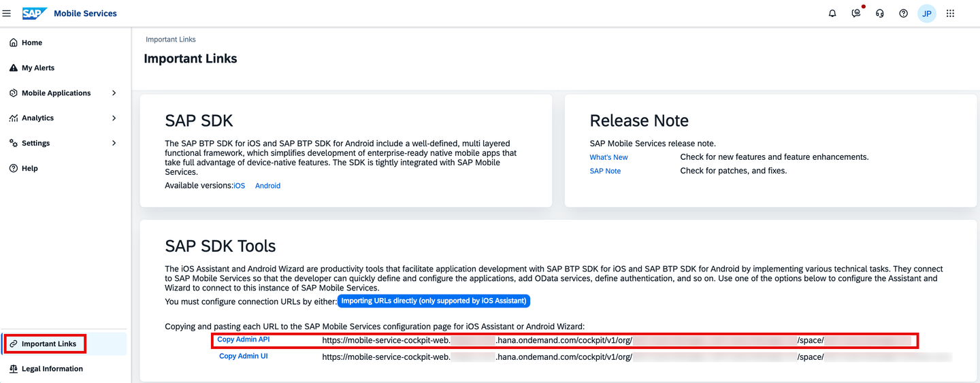This screenshot has height=383, width=980.
Task: Click the Mobile Services title
Action: click(x=85, y=13)
